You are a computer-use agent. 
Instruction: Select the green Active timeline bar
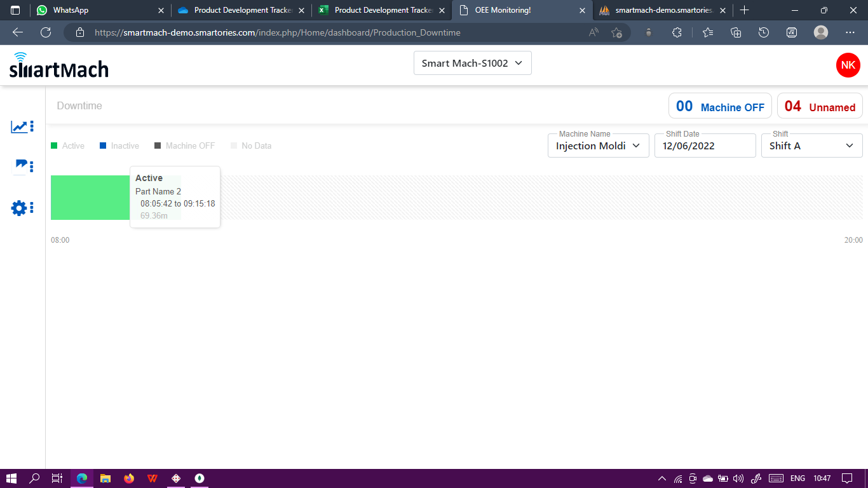(89, 197)
